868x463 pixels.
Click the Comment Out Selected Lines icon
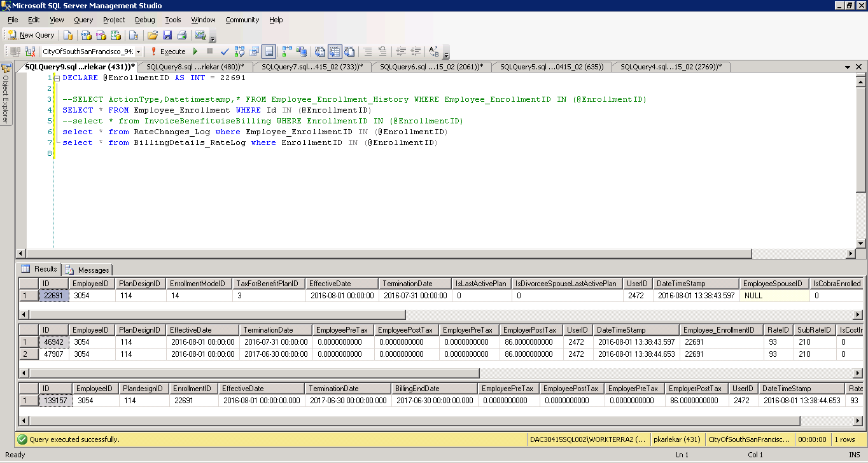tap(368, 52)
